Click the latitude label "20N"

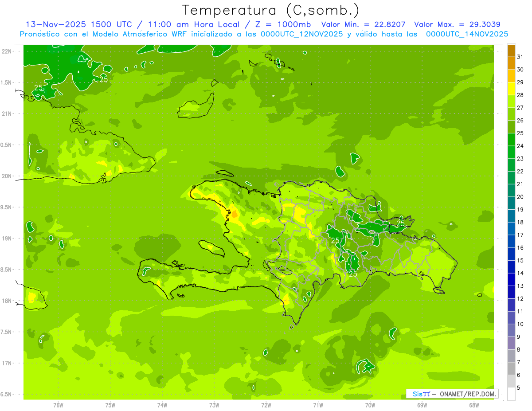click(7, 176)
